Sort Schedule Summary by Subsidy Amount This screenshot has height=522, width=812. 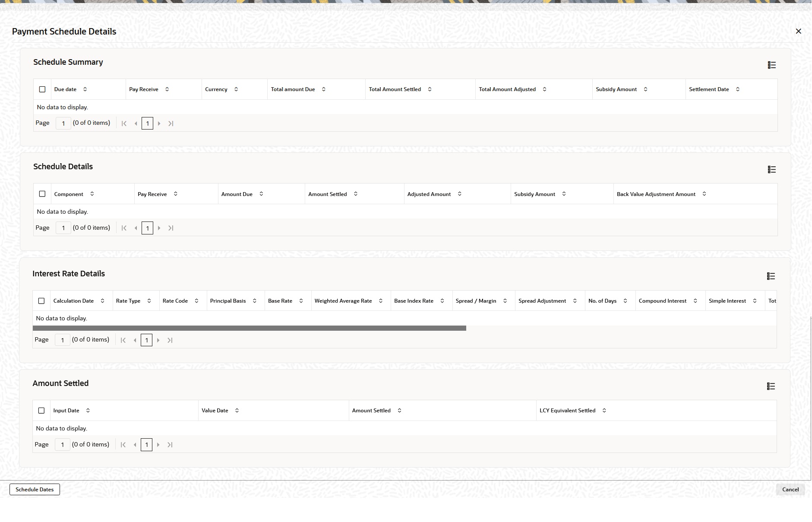pos(646,89)
